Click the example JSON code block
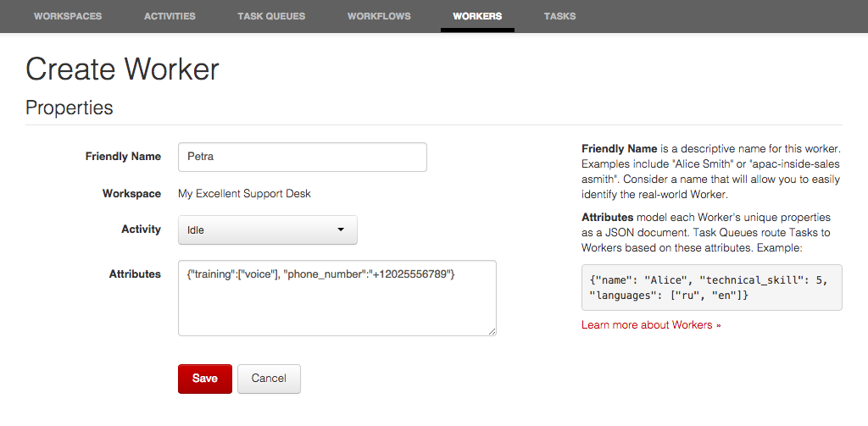Image resolution: width=868 pixels, height=426 pixels. click(711, 286)
